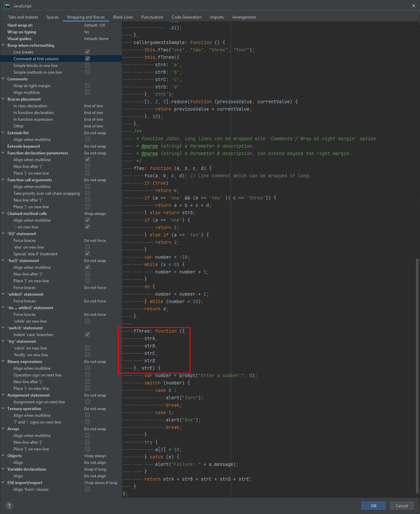This screenshot has width=420, height=514.
Task: Switch to the Imports tab
Action: [217, 17]
